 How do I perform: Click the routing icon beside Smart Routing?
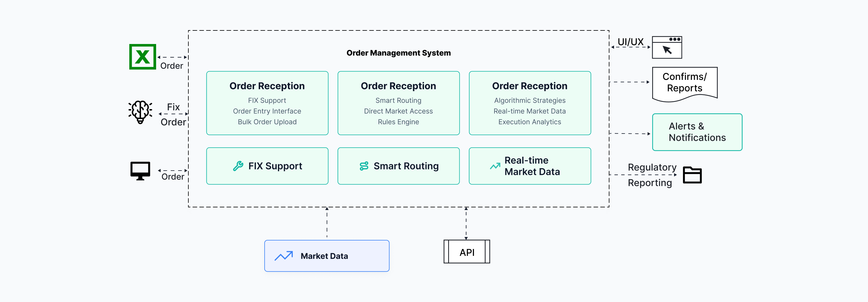pos(364,166)
